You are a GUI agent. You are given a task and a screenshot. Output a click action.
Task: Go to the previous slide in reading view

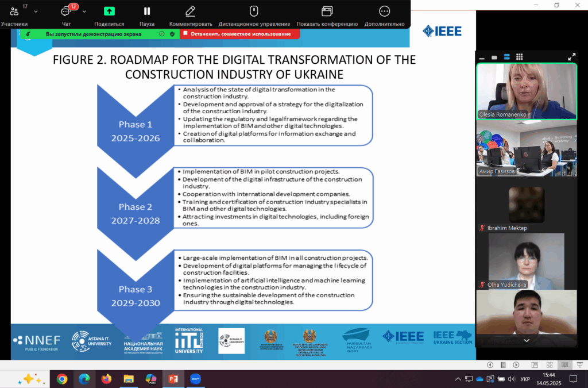point(490,365)
